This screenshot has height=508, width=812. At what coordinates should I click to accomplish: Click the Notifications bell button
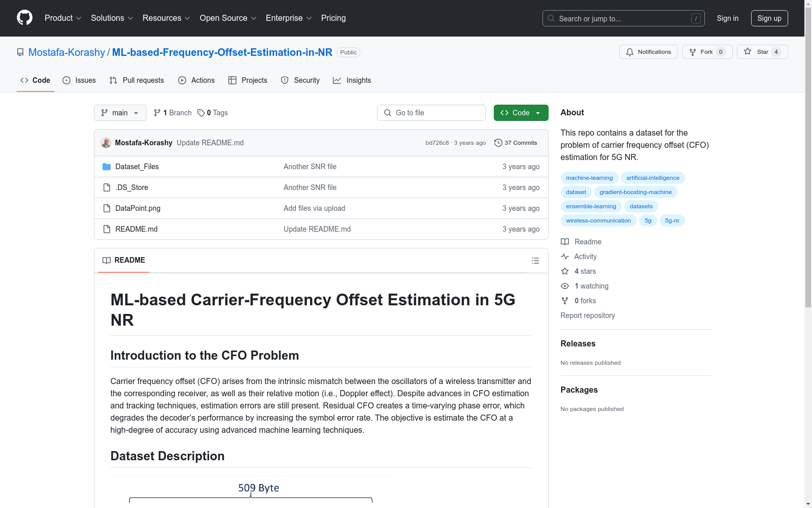648,52
